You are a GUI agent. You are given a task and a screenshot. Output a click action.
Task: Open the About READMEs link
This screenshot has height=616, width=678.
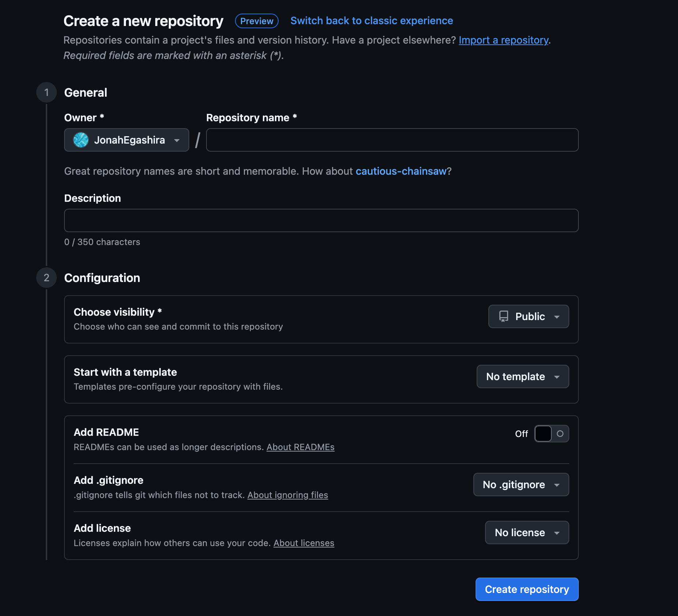point(301,447)
